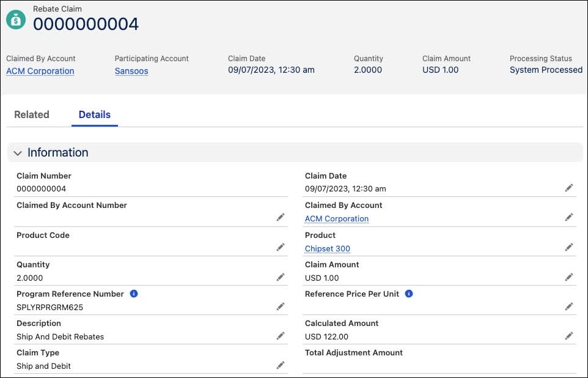This screenshot has width=588, height=378.
Task: Click System Processed status value
Action: (x=546, y=70)
